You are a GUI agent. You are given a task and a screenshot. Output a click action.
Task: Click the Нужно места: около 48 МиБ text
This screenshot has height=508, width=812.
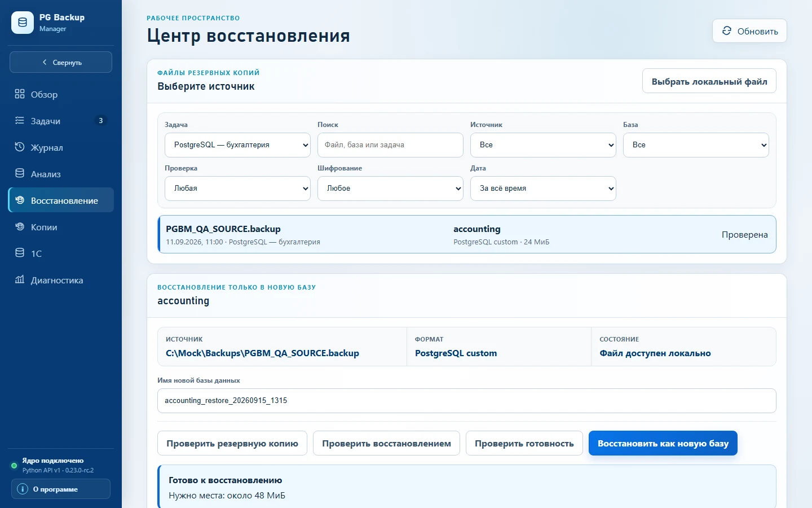pyautogui.click(x=227, y=496)
